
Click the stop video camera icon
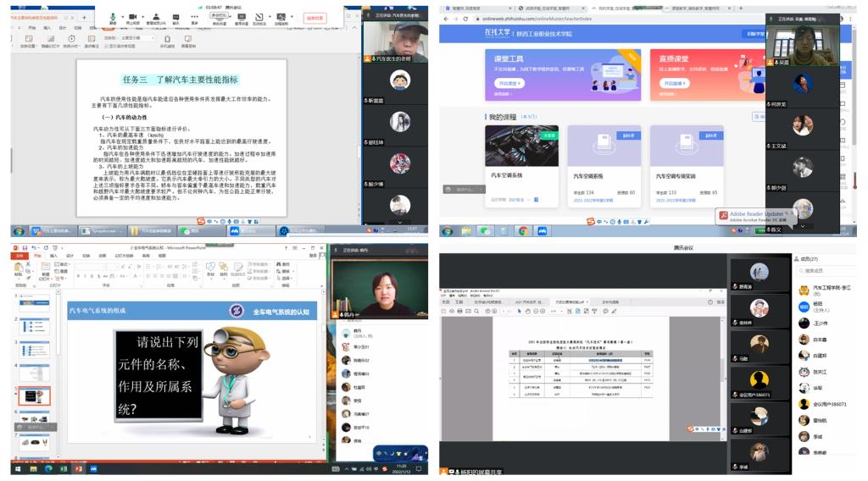pos(134,17)
